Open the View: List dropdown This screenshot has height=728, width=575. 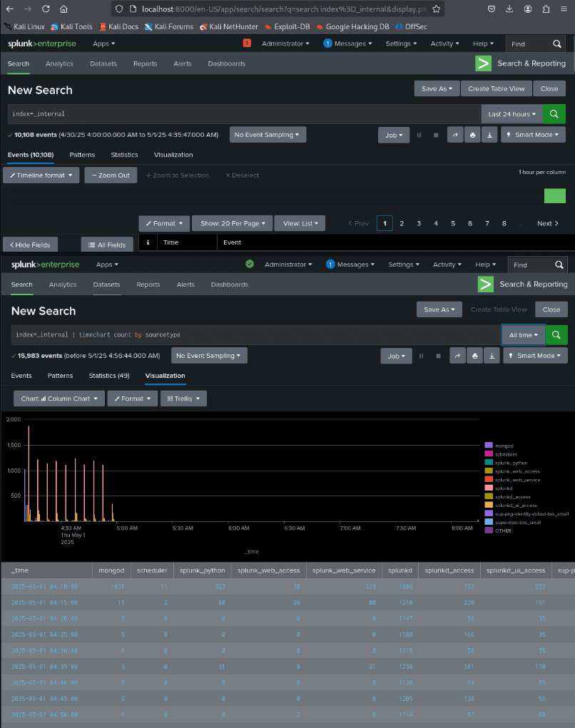coord(300,223)
